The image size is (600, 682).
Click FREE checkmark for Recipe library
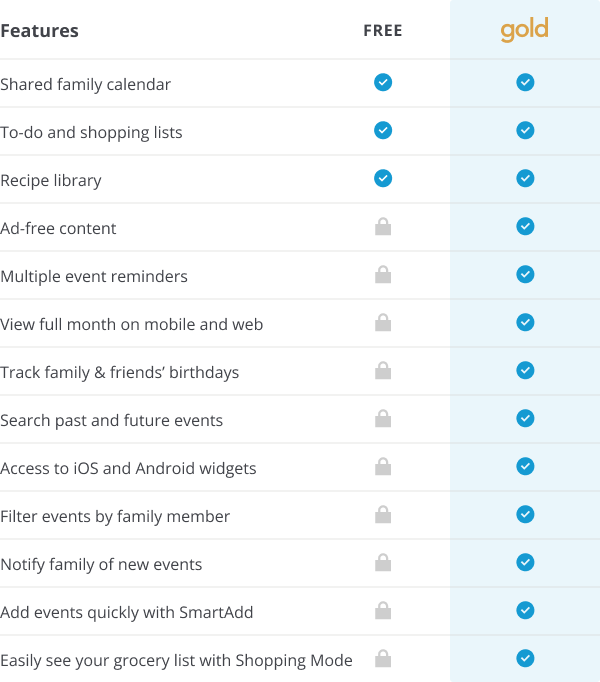pos(383,178)
